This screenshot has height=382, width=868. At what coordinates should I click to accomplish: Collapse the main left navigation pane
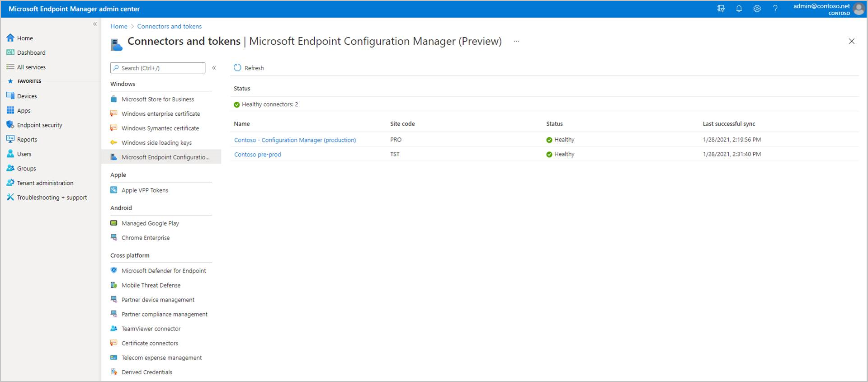coord(95,24)
